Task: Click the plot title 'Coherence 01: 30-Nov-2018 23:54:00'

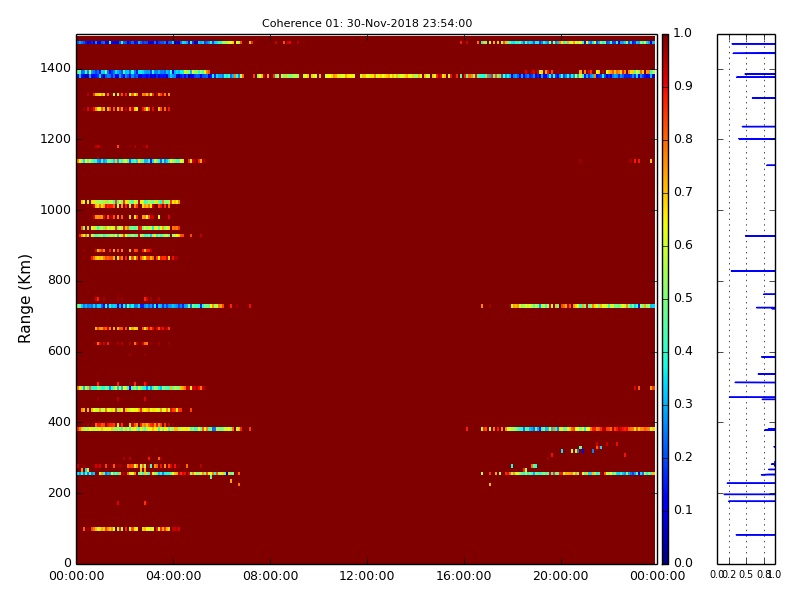Action: click(x=367, y=23)
